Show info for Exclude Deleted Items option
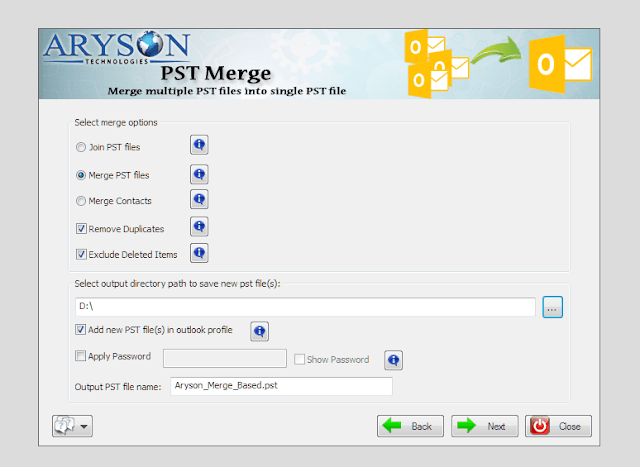 coord(199,253)
